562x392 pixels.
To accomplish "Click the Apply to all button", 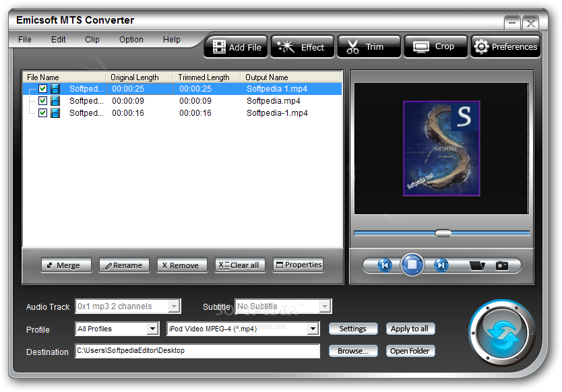I will pos(410,329).
